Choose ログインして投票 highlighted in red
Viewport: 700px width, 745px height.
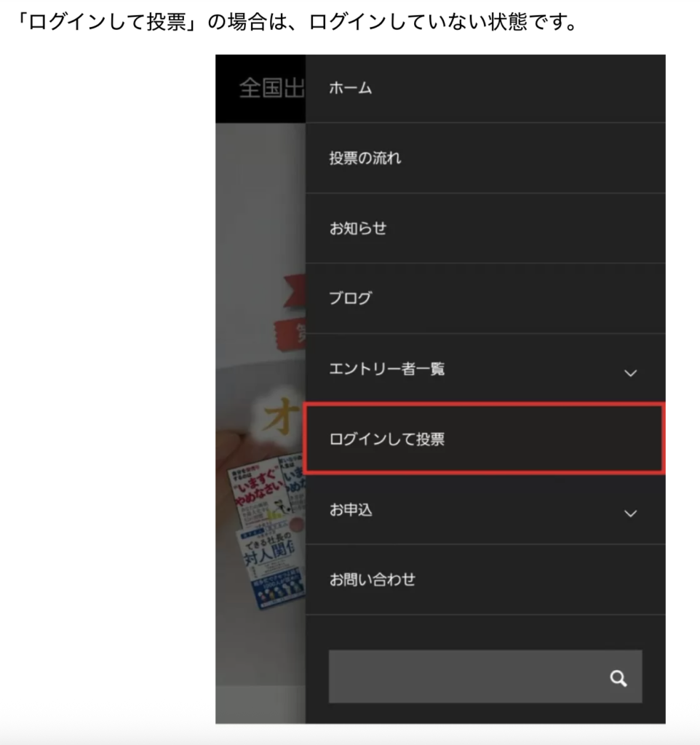(484, 439)
